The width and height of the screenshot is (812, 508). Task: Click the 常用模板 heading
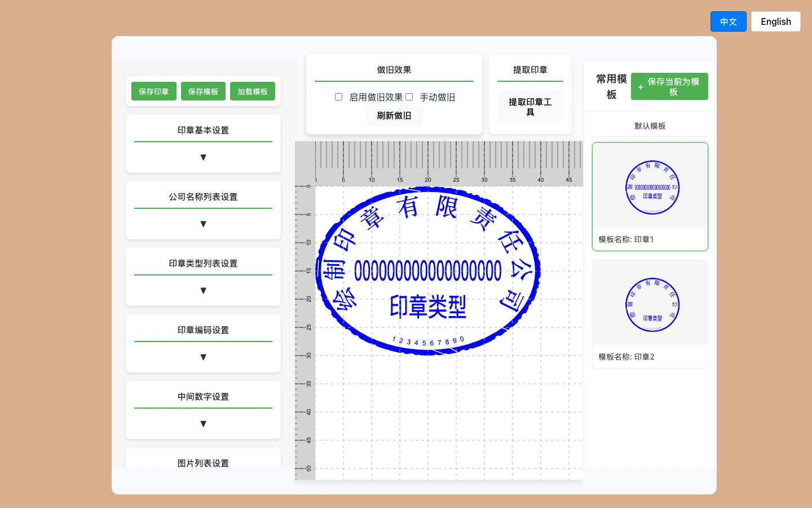pos(612,86)
